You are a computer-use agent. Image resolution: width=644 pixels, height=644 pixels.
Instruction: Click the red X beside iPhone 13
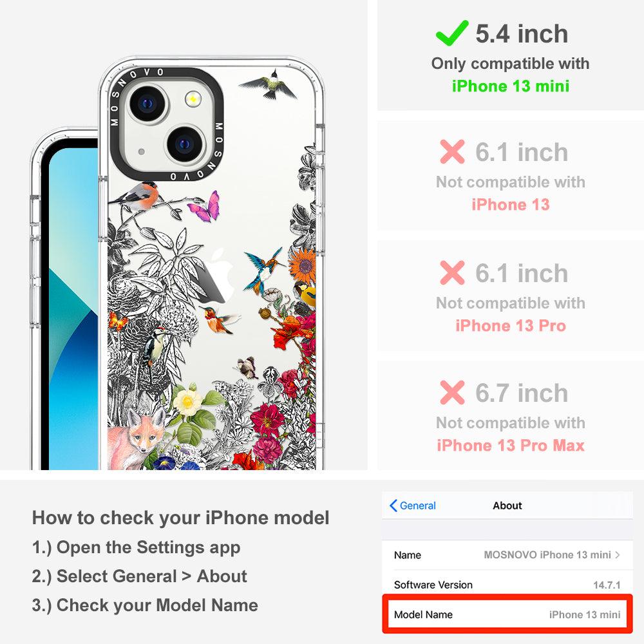(452, 151)
